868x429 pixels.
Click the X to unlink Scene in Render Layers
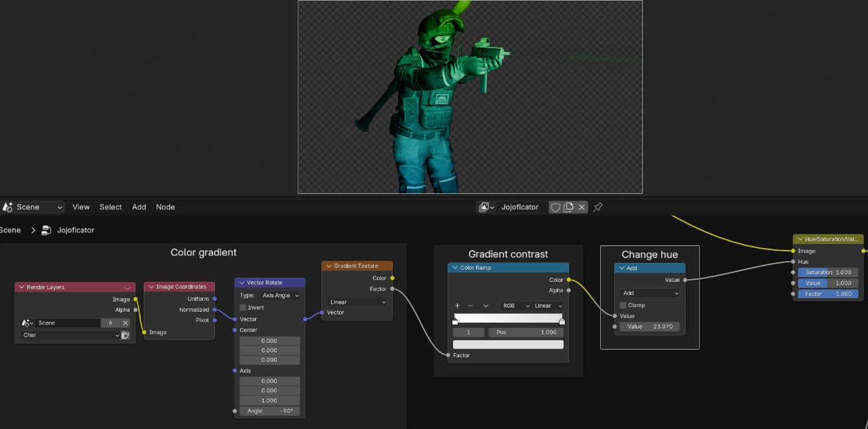[125, 323]
